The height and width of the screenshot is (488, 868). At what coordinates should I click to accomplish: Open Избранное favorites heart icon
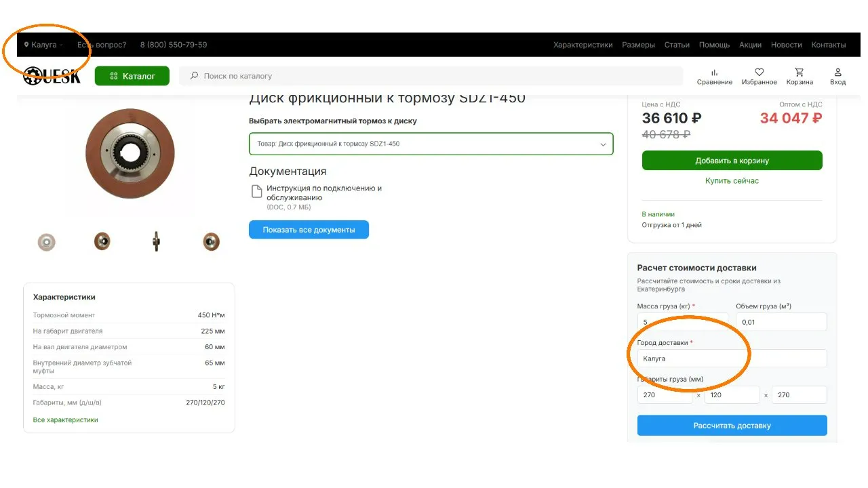[759, 73]
